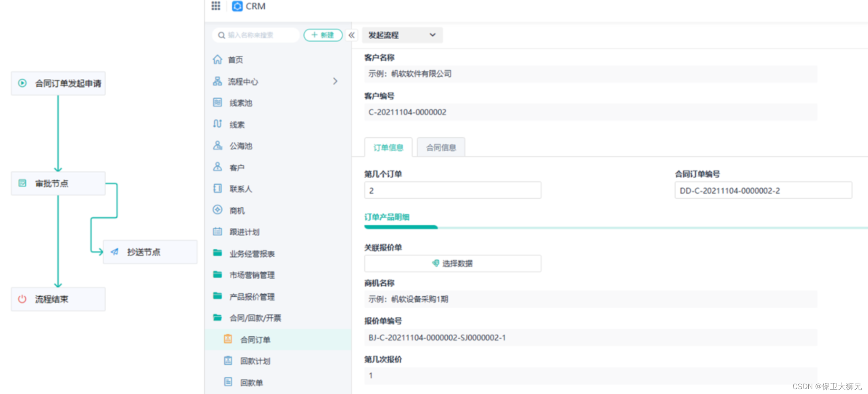Click the search magnifier icon in sidebar
This screenshot has height=394, width=868.
(x=221, y=36)
